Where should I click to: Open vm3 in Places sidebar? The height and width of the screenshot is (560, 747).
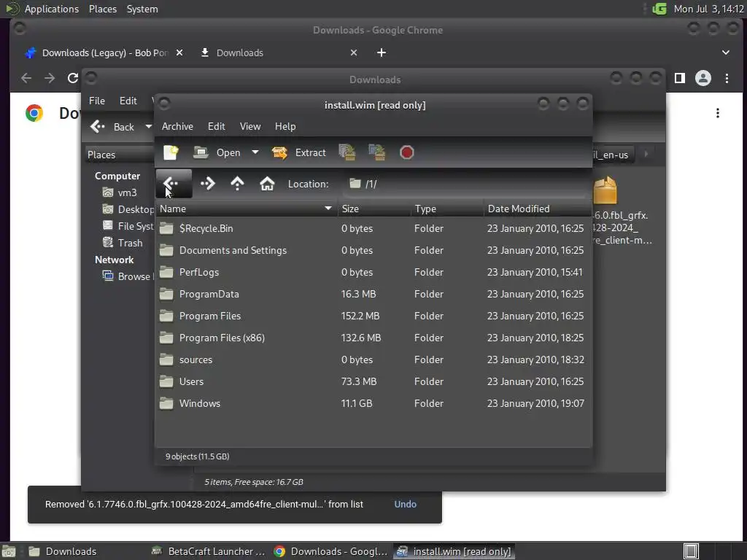(120, 192)
